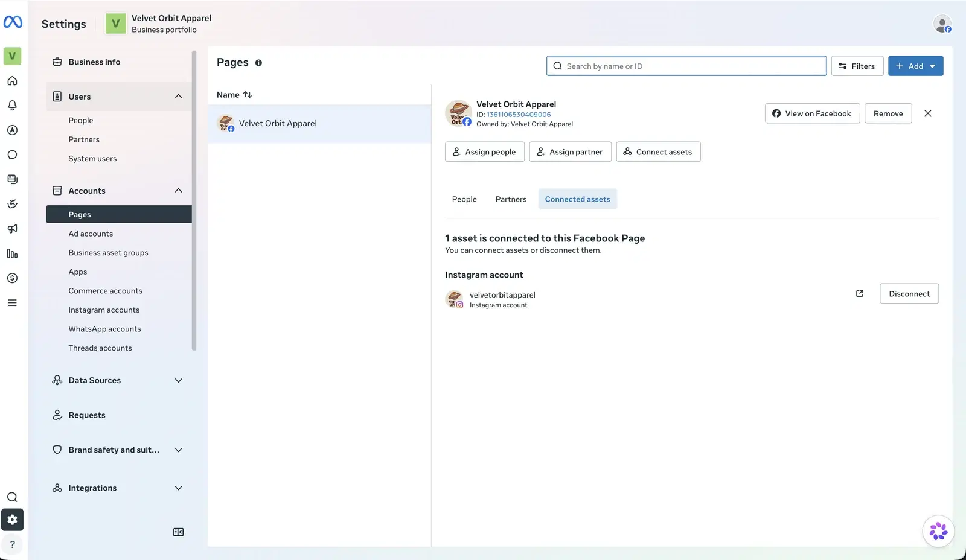Open Threads accounts

100,348
